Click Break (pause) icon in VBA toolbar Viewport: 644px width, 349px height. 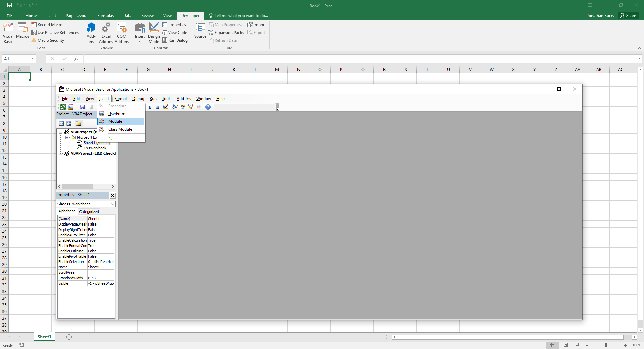point(150,107)
